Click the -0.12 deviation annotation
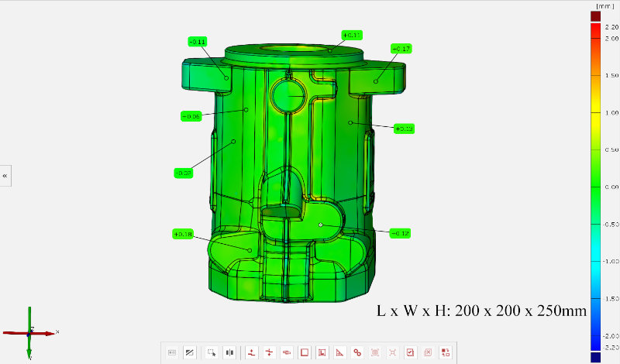 coord(400,233)
